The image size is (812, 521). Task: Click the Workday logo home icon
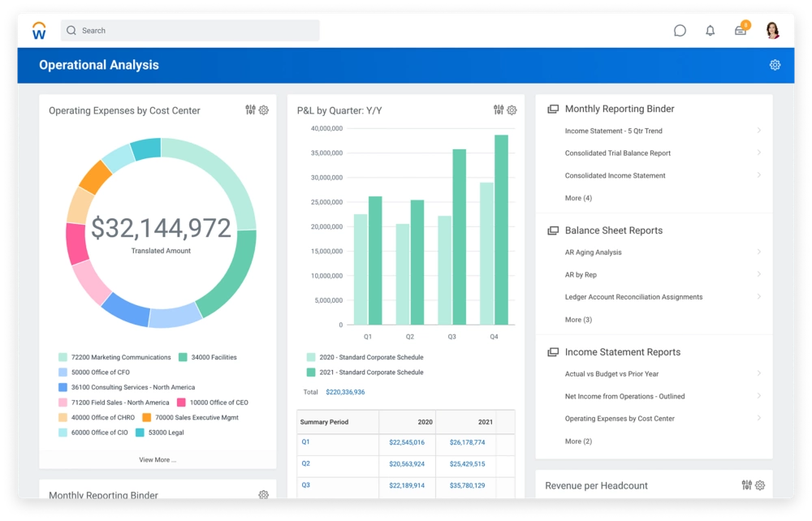coord(39,31)
